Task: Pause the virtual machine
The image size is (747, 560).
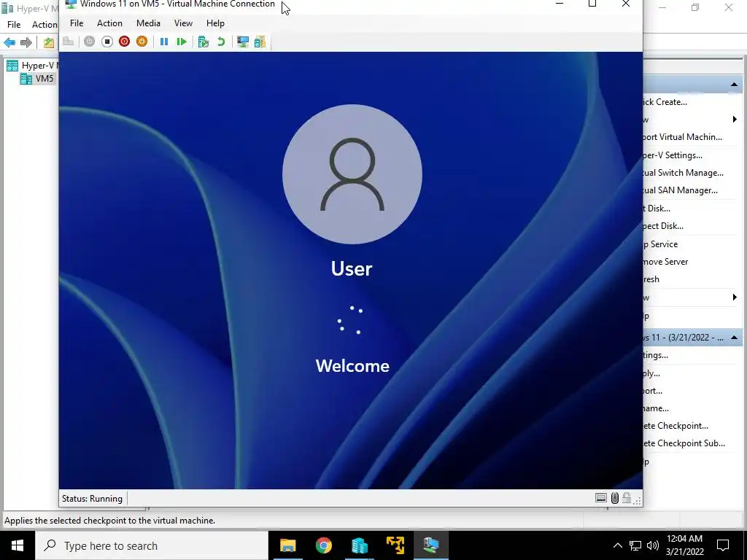Action: (164, 42)
